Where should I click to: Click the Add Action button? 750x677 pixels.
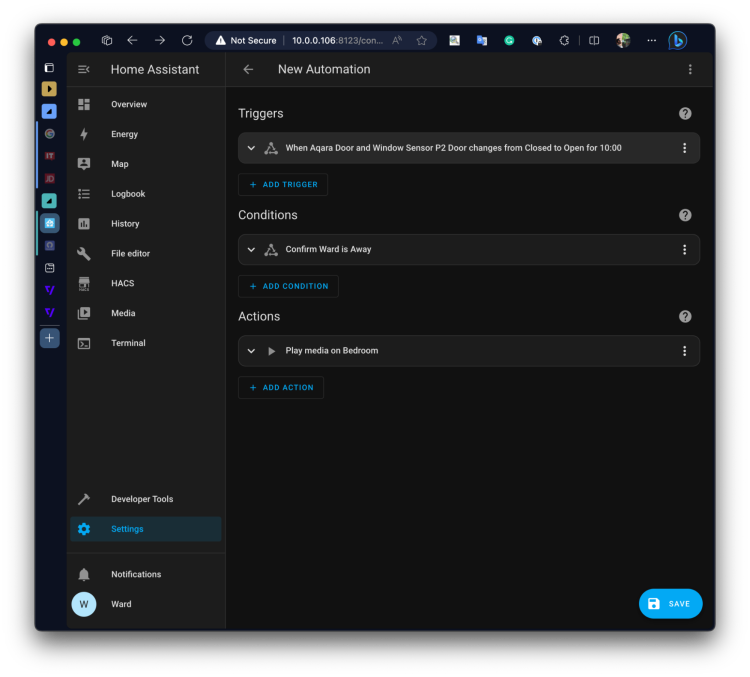coord(281,388)
